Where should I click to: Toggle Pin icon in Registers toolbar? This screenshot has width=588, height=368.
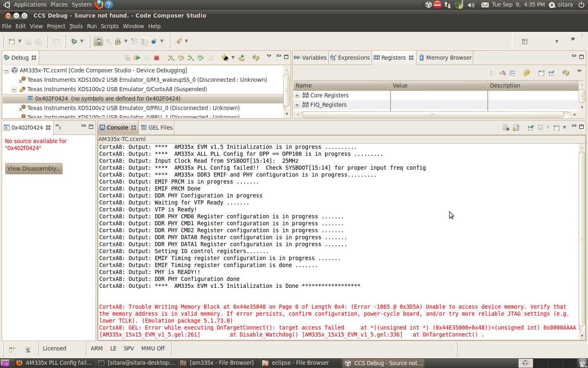click(552, 73)
